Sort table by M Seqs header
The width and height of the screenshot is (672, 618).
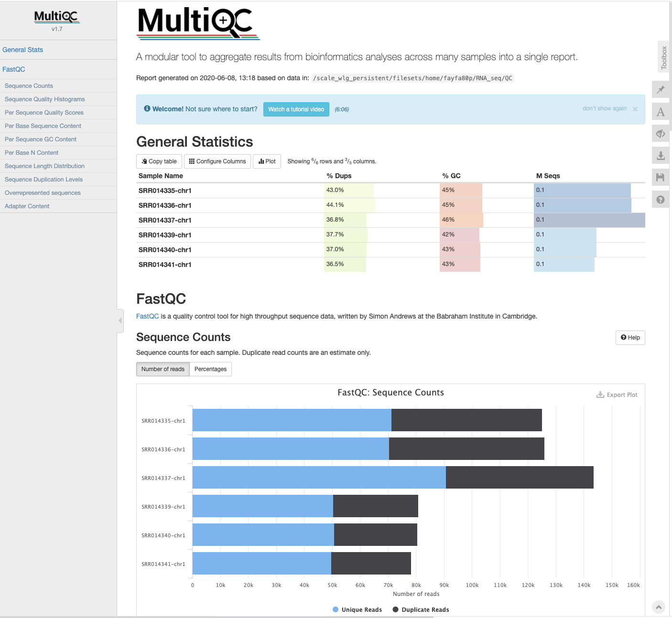point(548,176)
